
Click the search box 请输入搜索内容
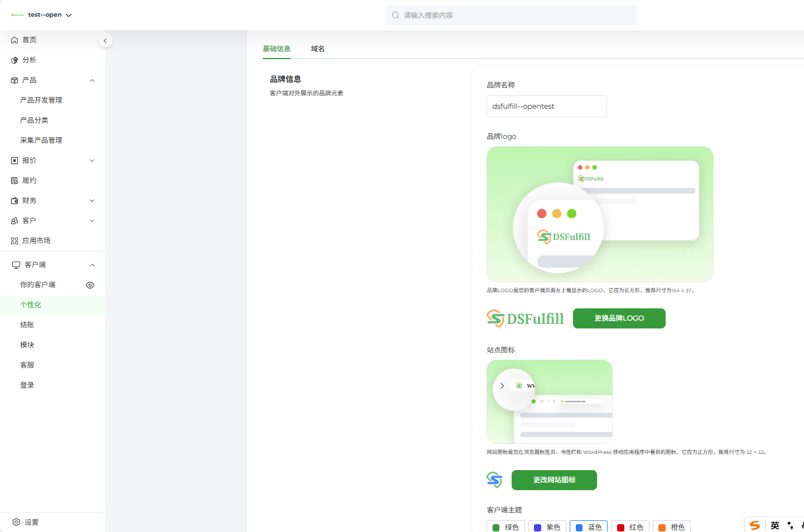pyautogui.click(x=512, y=15)
